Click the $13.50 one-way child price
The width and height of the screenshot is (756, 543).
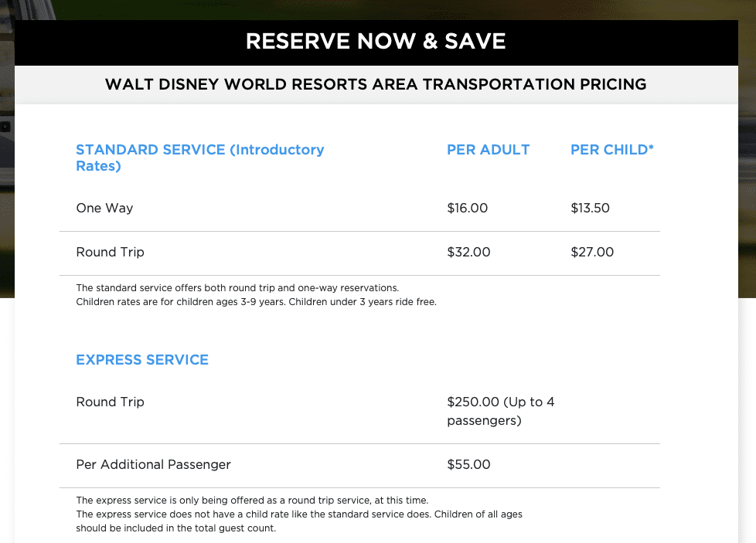pyautogui.click(x=590, y=208)
